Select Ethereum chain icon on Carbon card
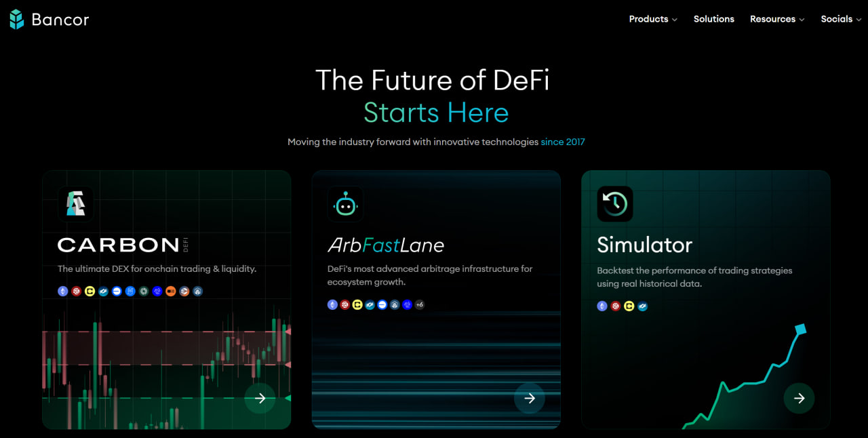Screen dimensions: 868x438 pyautogui.click(x=63, y=291)
